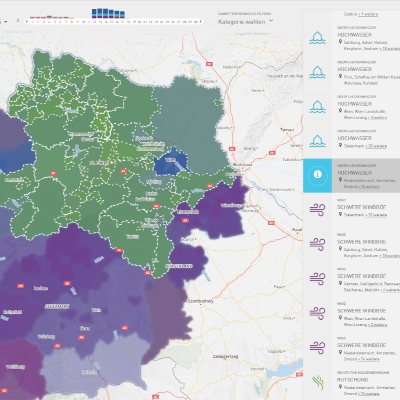Click left arrow at start of day timeline
Viewport: 400px width, 400px height.
pos(27,22)
